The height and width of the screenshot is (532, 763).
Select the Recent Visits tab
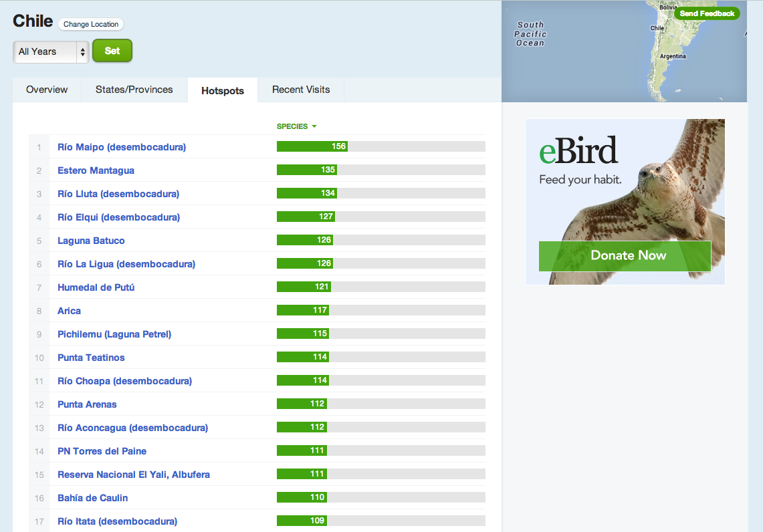(x=300, y=89)
